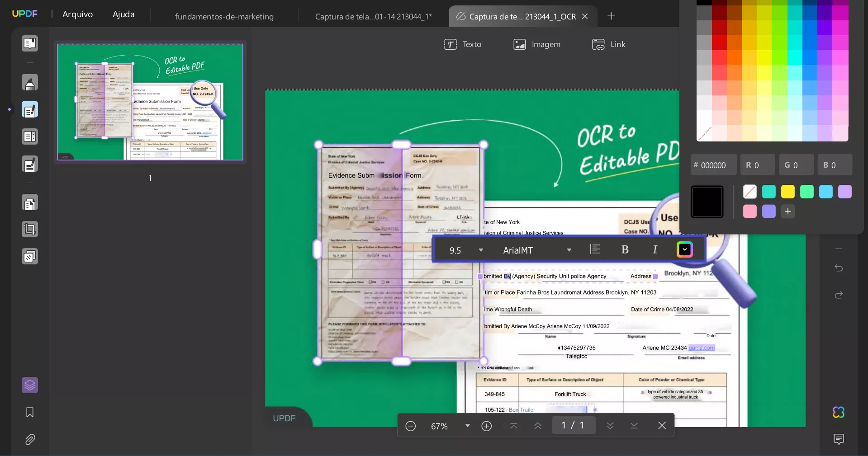Click the undo arrow icon
This screenshot has height=456, width=868.
click(839, 268)
